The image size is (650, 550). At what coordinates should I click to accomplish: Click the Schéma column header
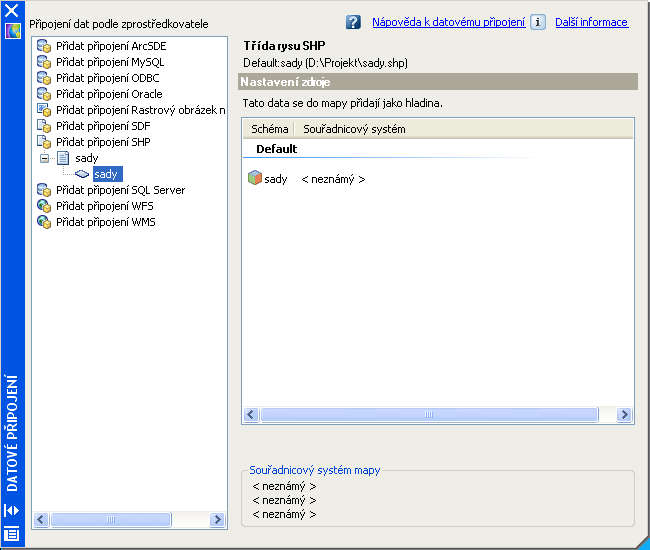270,129
